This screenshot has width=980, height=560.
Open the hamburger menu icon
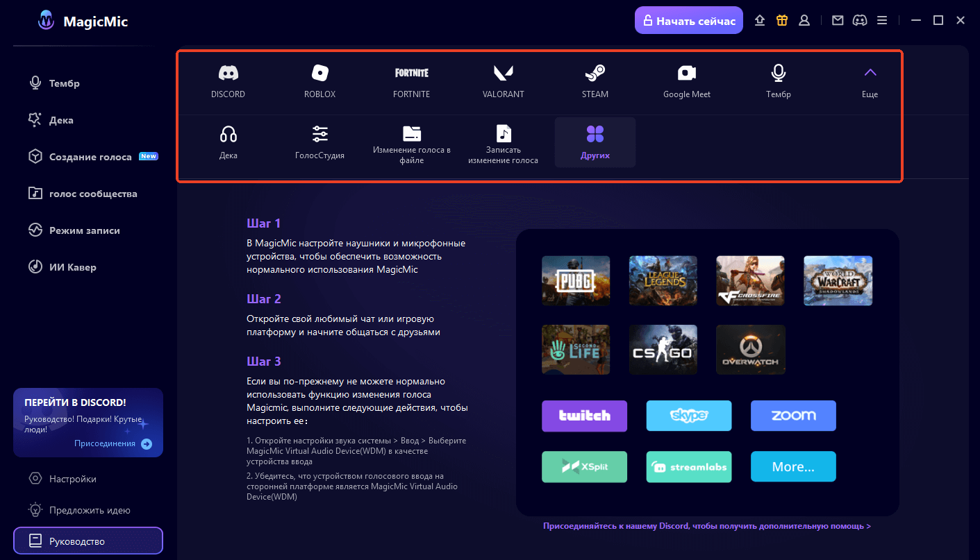click(882, 21)
